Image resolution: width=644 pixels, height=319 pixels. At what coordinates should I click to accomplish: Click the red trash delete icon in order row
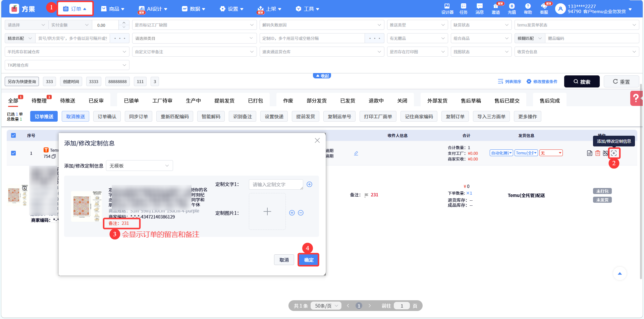coord(597,153)
